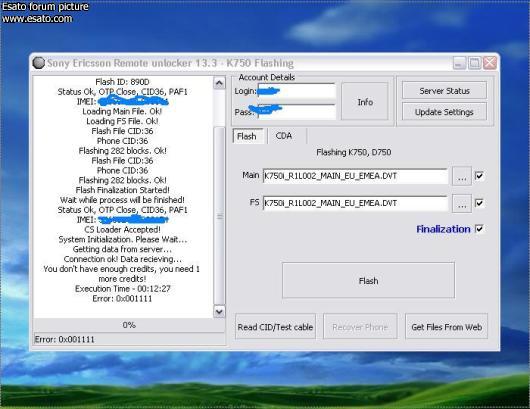Click the Login input field
Image resolution: width=530 pixels, height=409 pixels.
point(296,91)
